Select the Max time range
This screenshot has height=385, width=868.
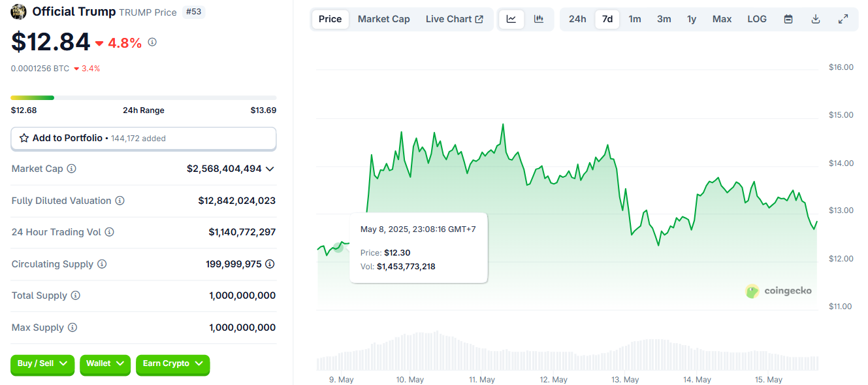click(722, 19)
